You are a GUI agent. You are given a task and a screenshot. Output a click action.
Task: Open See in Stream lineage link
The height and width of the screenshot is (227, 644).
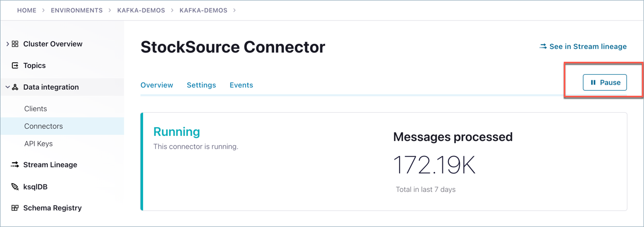point(587,47)
